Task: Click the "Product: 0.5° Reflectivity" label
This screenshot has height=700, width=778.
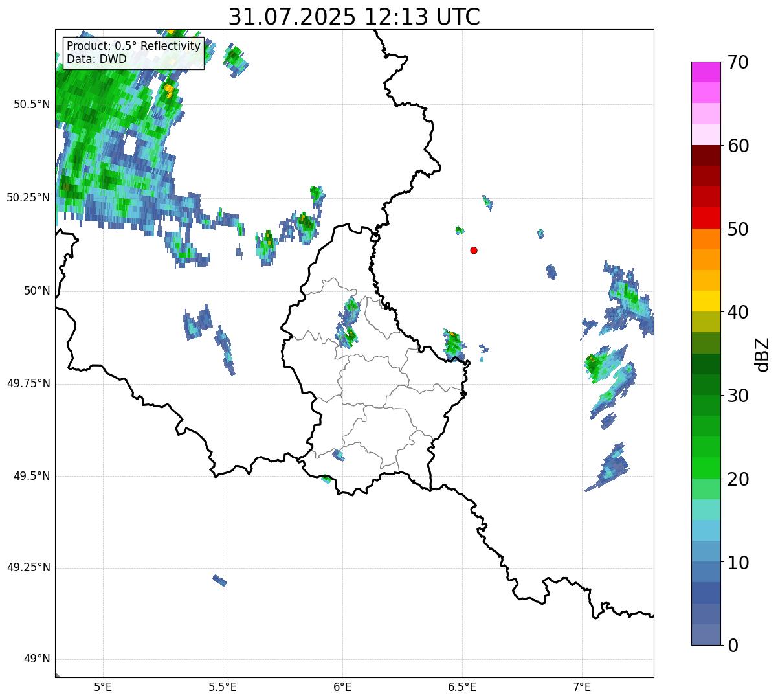Action: (133, 47)
